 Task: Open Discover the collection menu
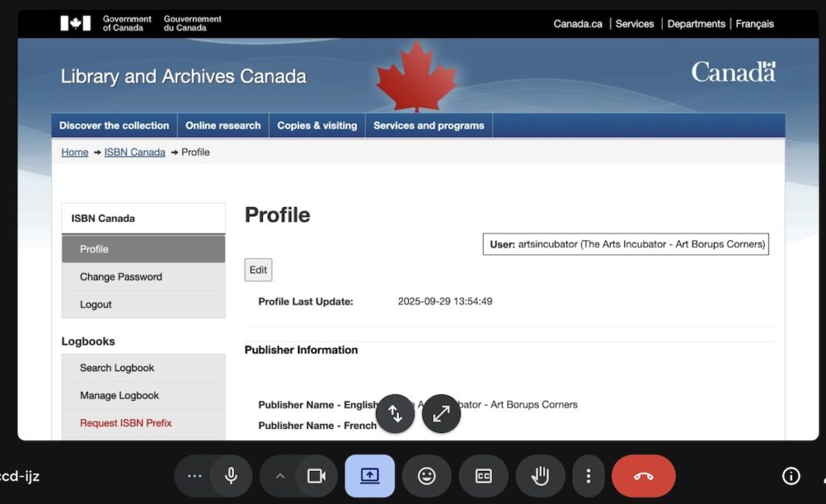click(x=114, y=126)
